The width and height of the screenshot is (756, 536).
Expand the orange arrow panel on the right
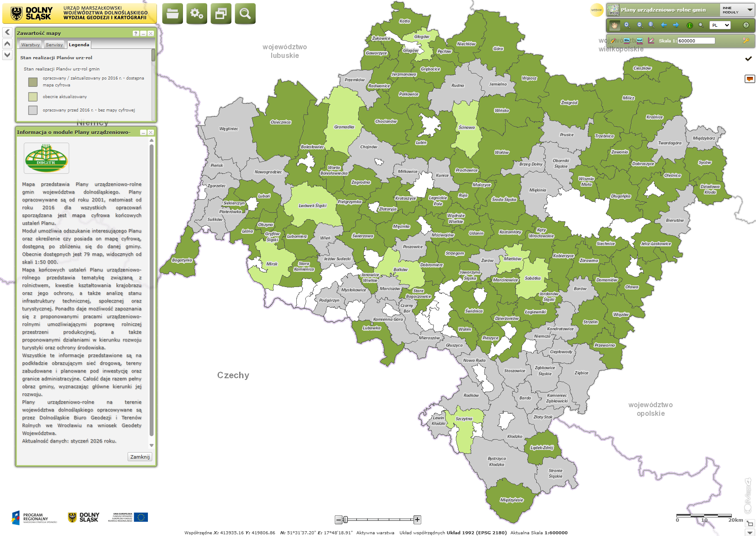(750, 79)
